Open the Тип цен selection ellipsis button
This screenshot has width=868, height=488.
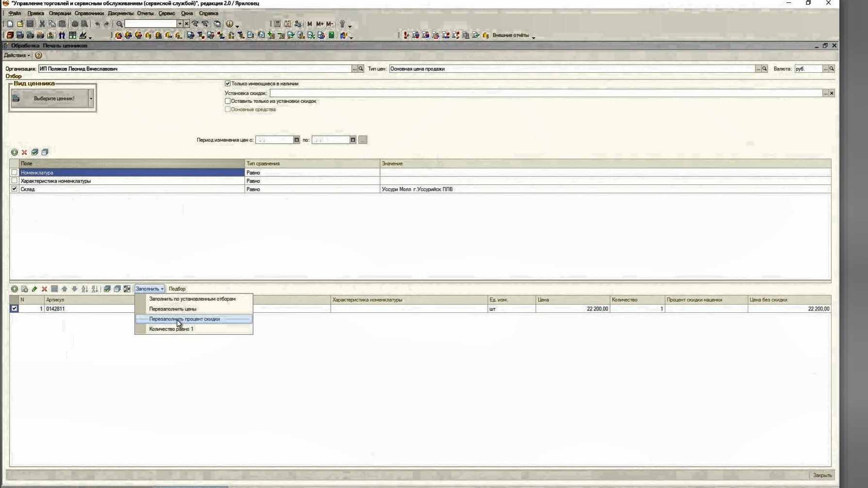coord(758,69)
